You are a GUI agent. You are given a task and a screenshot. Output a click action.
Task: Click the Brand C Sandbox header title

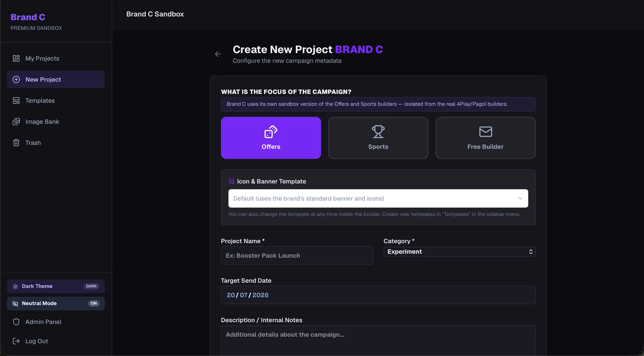point(155,14)
